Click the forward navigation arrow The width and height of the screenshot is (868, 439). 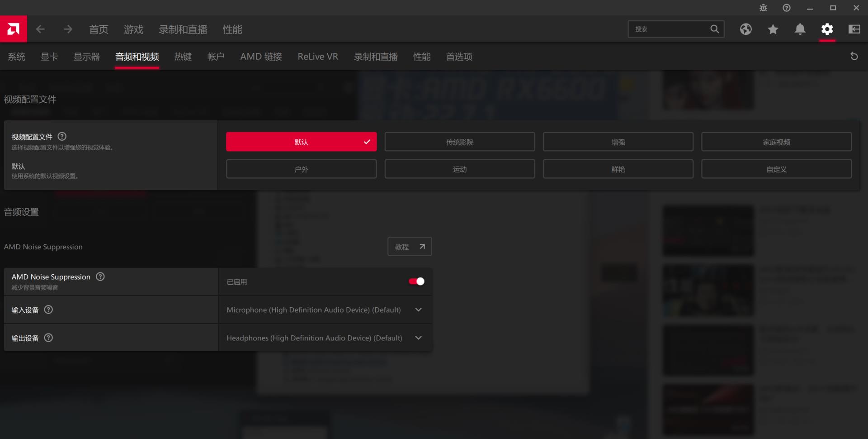67,29
